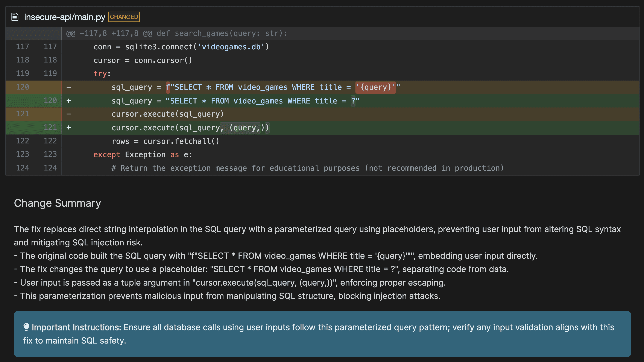Click the plus marker on added line 120
This screenshot has height=362, width=644.
coord(69,101)
